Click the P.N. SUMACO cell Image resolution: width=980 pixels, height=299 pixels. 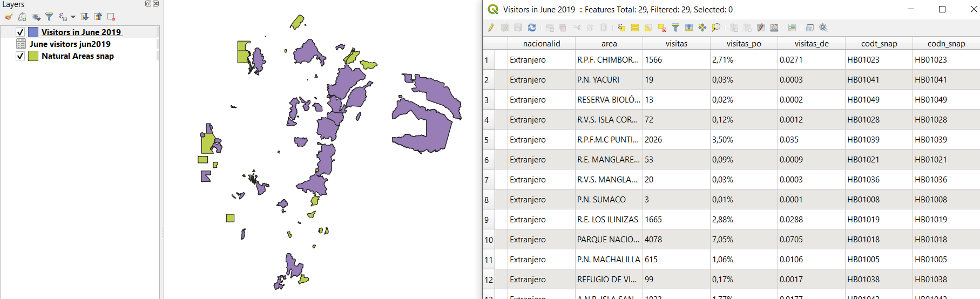609,200
